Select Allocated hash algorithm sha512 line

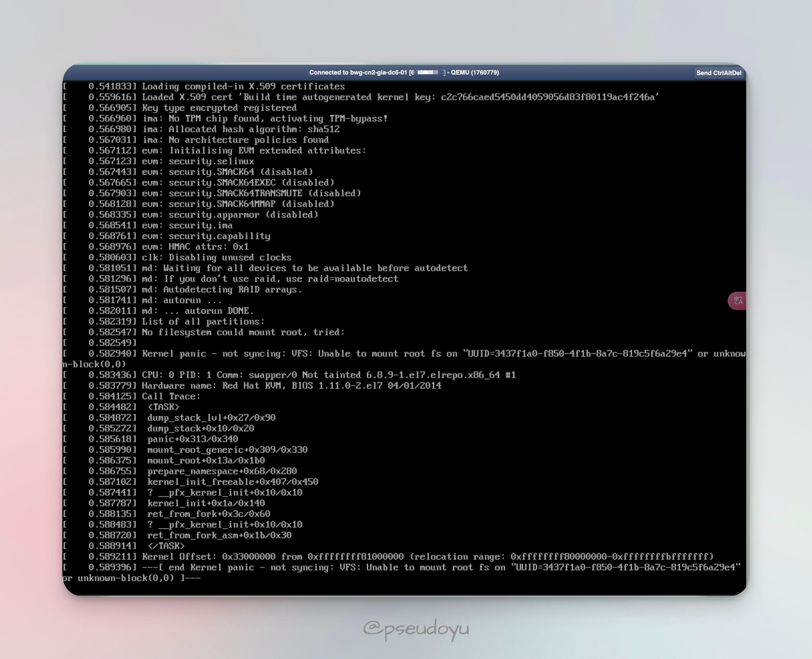[202, 129]
